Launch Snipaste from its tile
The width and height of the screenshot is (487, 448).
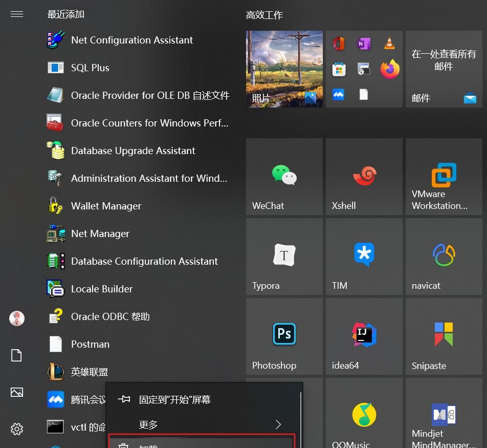[444, 336]
